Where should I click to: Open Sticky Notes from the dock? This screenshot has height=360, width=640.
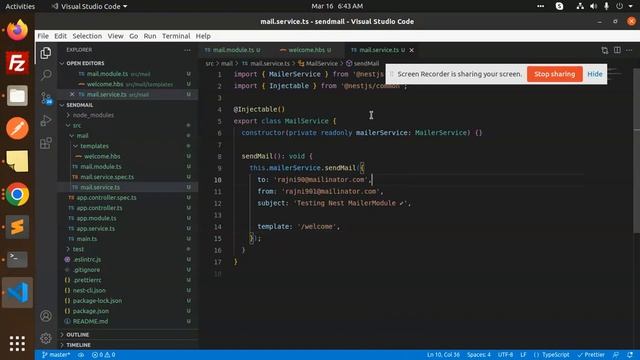coord(17,161)
